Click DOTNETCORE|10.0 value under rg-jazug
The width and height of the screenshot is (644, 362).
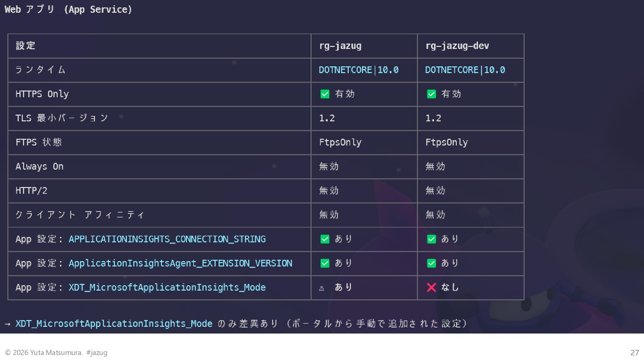(358, 70)
